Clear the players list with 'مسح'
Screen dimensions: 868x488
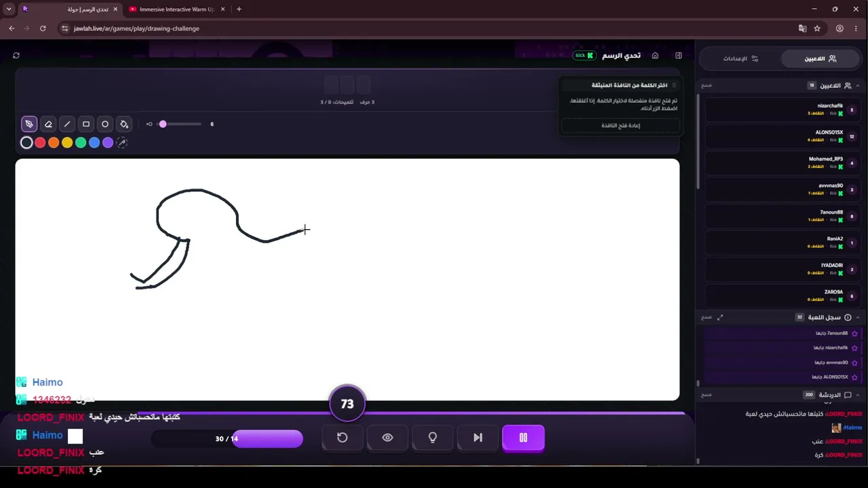coord(707,85)
